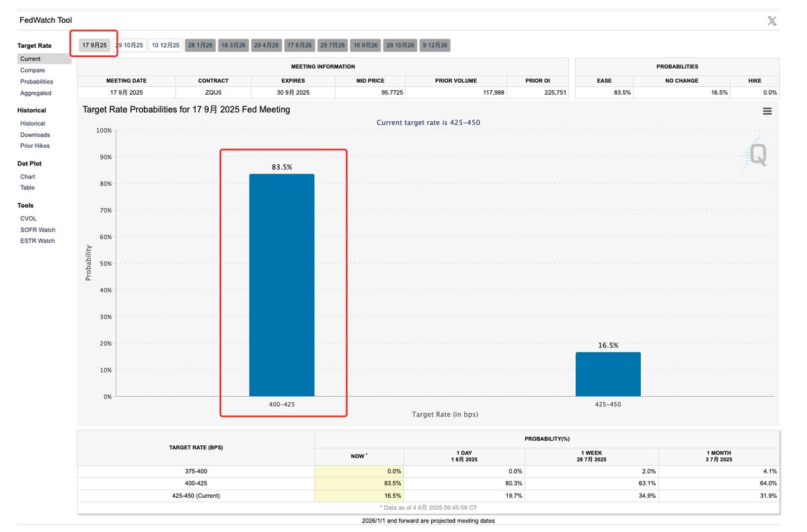The width and height of the screenshot is (807, 532).
Task: Open the ESTR Watch tool link
Action: tap(38, 241)
